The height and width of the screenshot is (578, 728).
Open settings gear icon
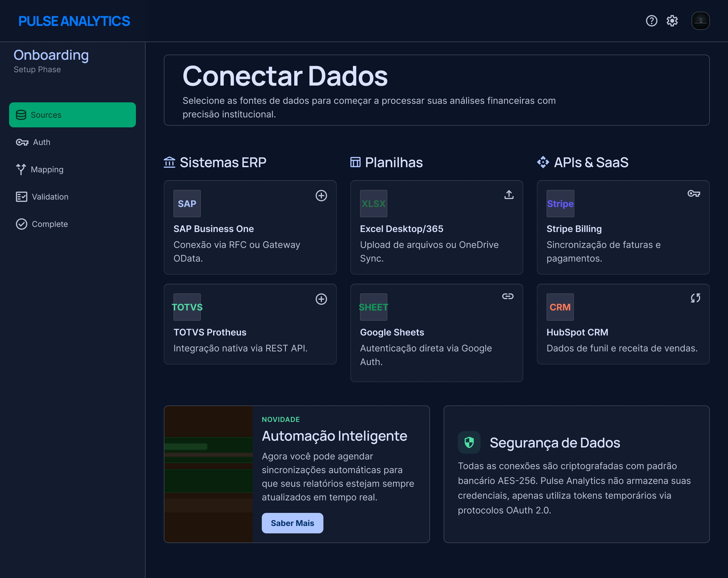tap(672, 21)
